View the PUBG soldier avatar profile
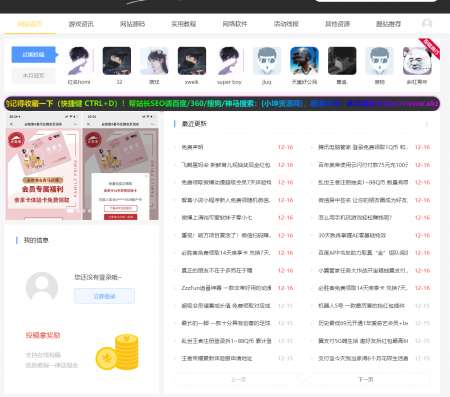 (x=304, y=61)
